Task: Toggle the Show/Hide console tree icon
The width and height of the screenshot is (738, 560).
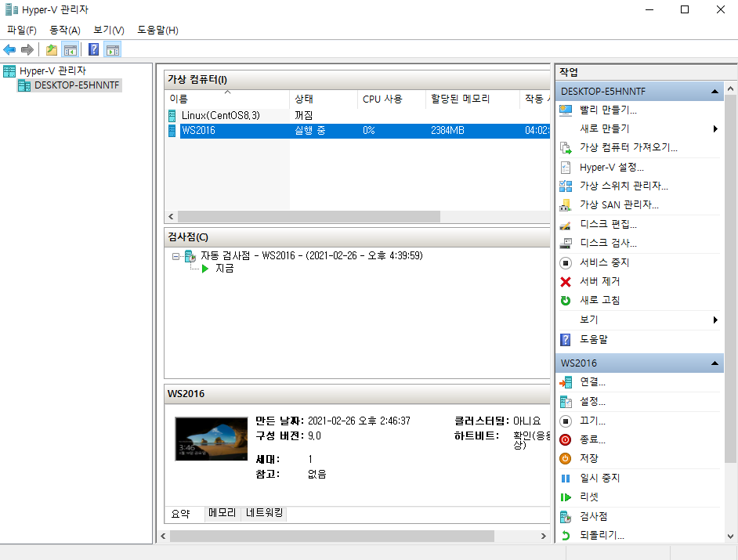Action: (x=71, y=49)
